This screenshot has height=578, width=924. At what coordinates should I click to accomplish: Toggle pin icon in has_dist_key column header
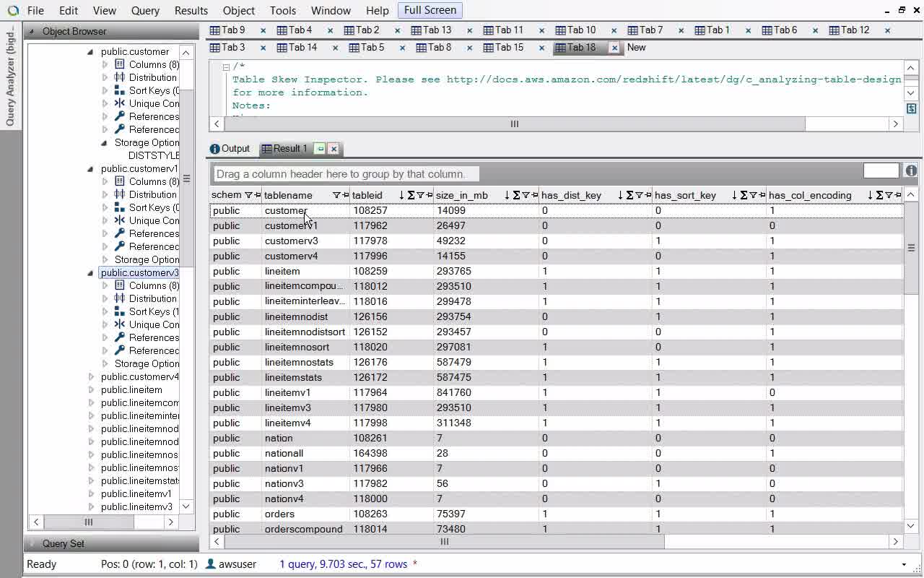(x=648, y=195)
